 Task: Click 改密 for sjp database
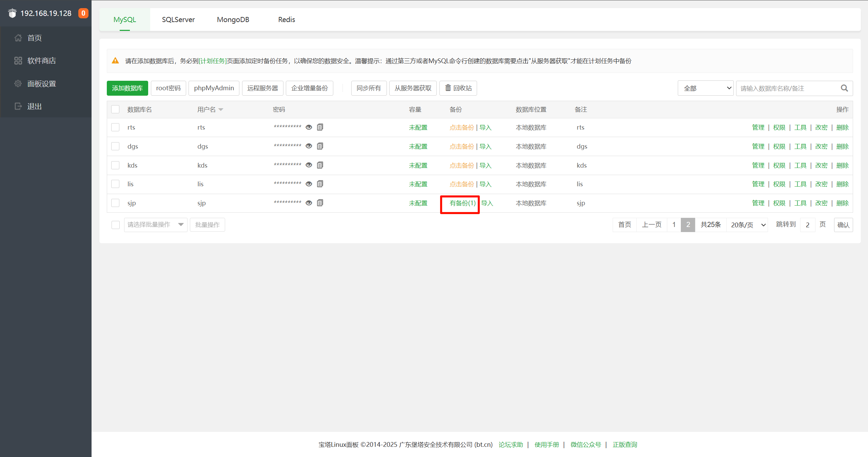[x=821, y=203]
